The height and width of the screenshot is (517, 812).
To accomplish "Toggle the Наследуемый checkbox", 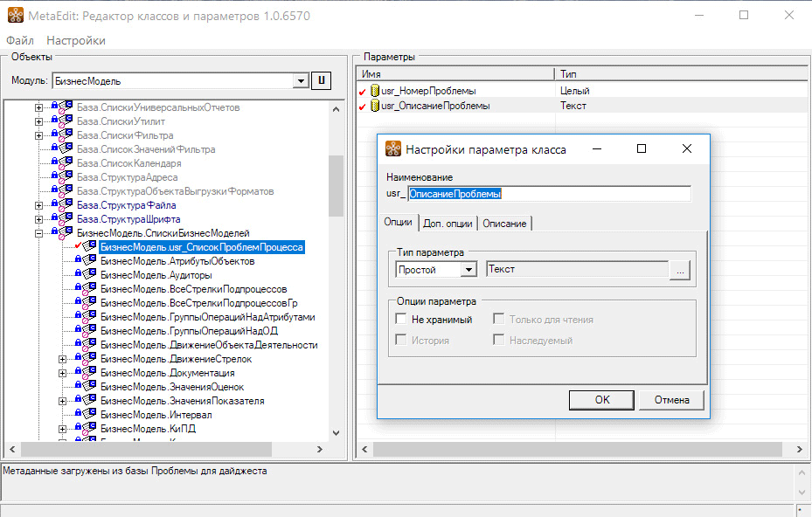I will pos(499,340).
